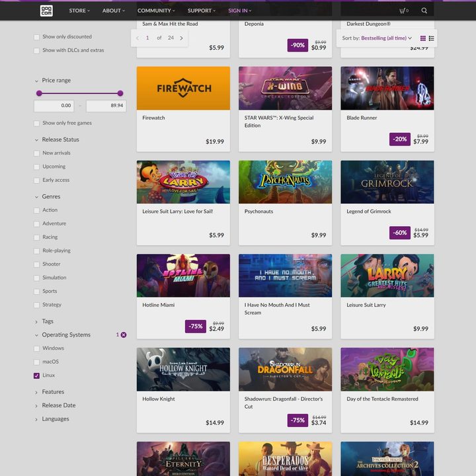
Task: Open the Hollow Knight cover image
Action: coord(183,370)
